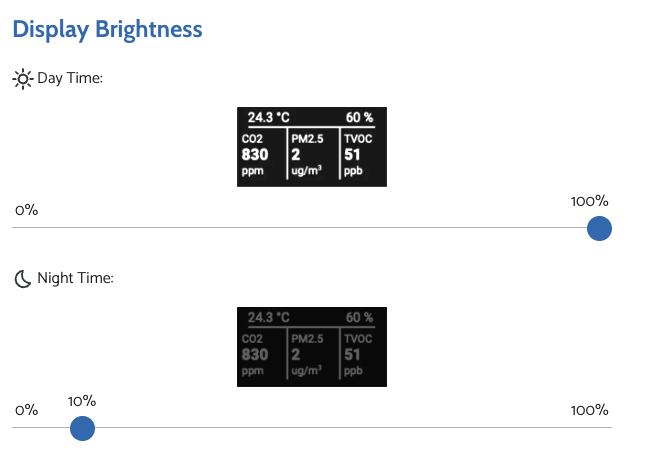Viewport: 655px width, 457px height.
Task: Click the CO2 830 ppm reading in day preview
Action: click(x=256, y=156)
